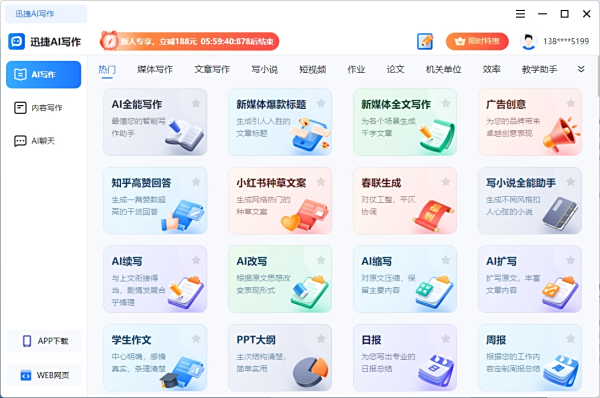Click the edit note pencil icon
The width and height of the screenshot is (600, 398).
[425, 41]
